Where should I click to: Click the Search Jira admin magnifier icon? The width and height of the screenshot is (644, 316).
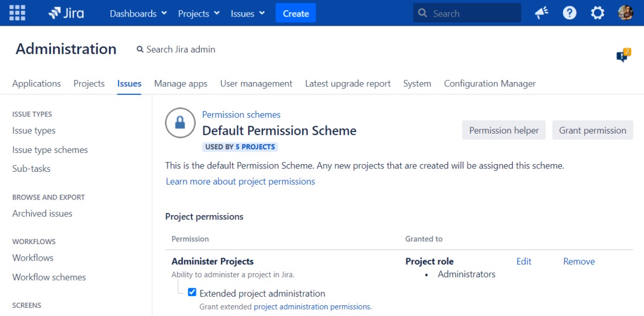(140, 49)
